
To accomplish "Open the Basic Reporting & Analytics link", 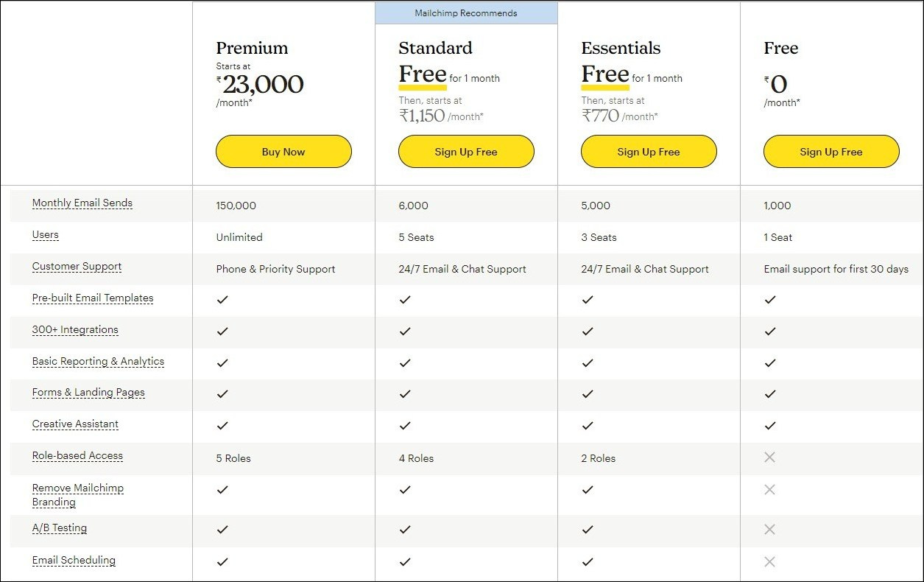I will 98,362.
